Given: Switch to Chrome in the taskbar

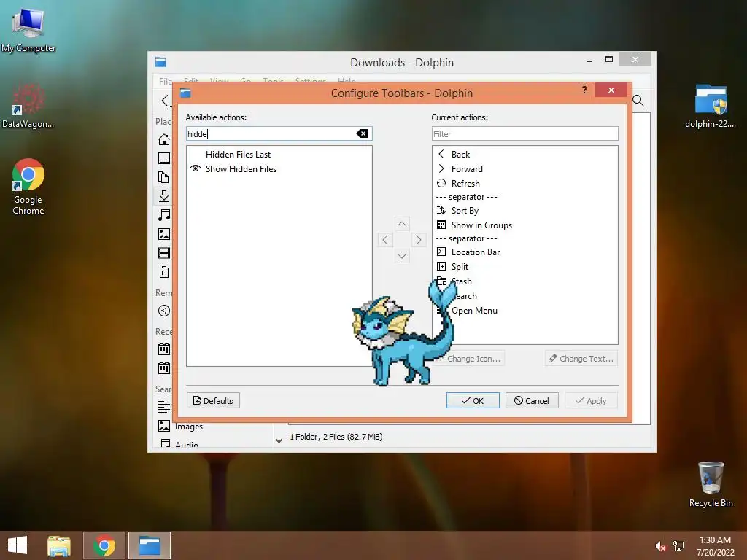Looking at the screenshot, I should [104, 545].
